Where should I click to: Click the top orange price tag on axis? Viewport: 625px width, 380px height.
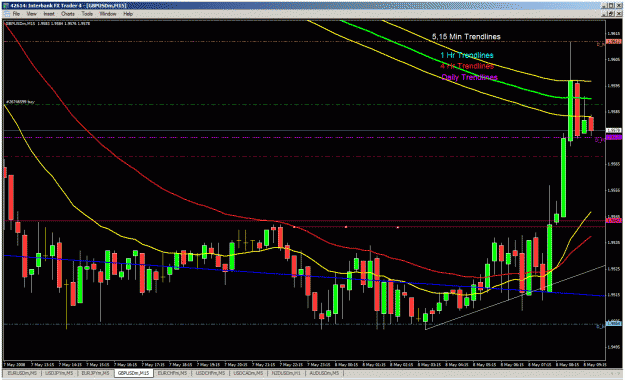point(613,41)
